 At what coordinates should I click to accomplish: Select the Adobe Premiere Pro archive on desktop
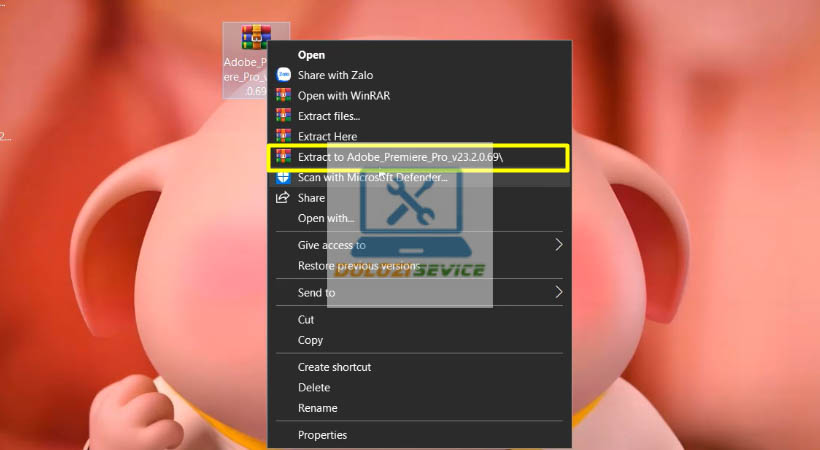pos(256,60)
